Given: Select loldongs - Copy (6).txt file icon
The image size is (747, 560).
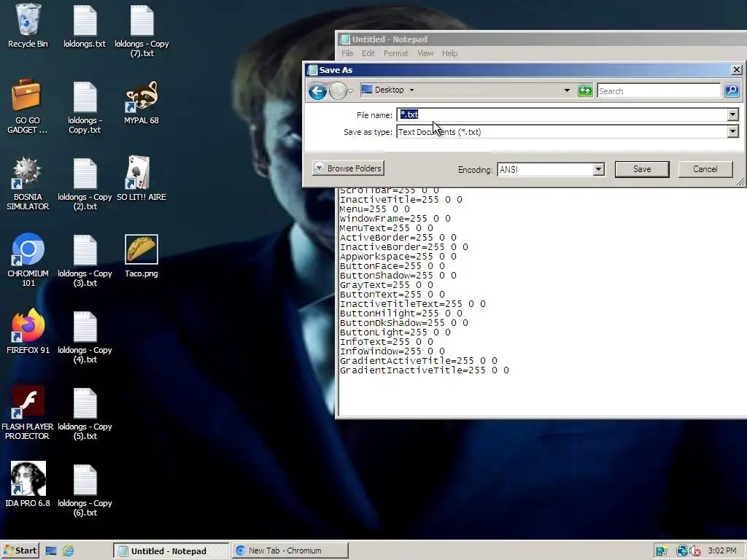Looking at the screenshot, I should click(85, 490).
